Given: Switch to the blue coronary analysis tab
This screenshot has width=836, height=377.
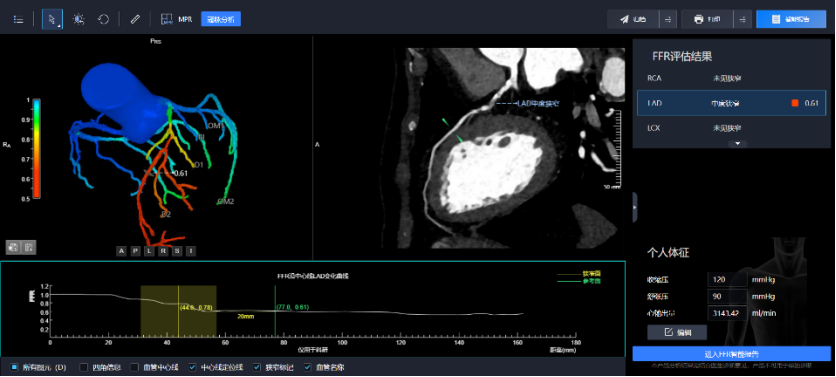Looking at the screenshot, I should 221,19.
